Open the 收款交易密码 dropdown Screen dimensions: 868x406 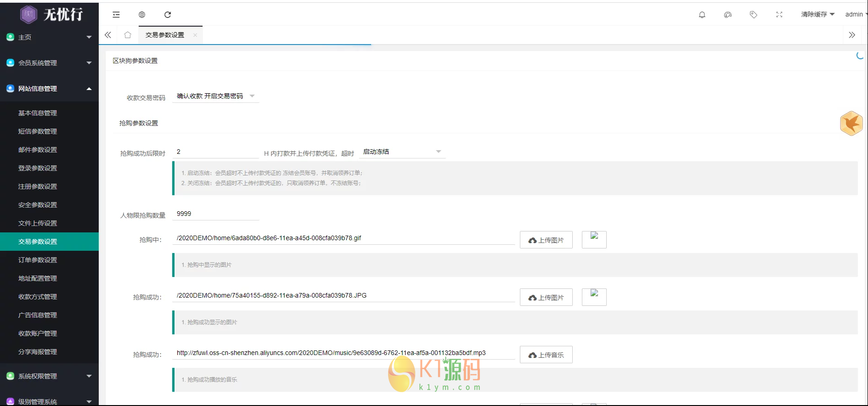coord(216,96)
